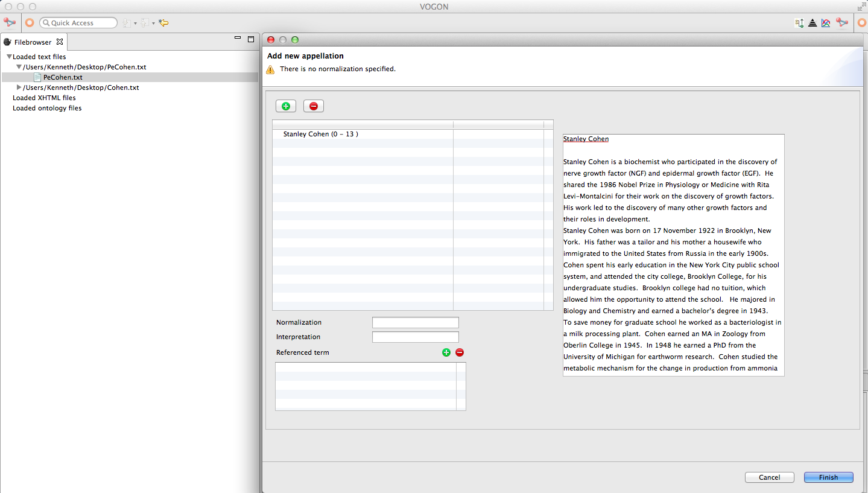The image size is (868, 493).
Task: Close the Filebrowser tab with its X
Action: coord(60,42)
